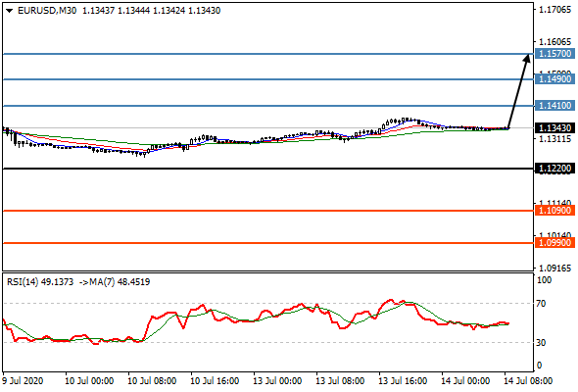Select the 1.09165 price axis value
578x392 pixels.
[x=554, y=269]
